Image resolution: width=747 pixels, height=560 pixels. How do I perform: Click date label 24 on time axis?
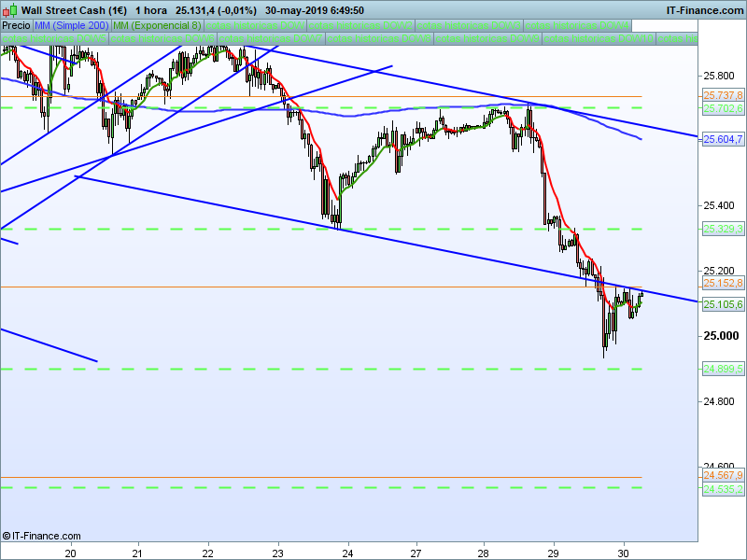[347, 553]
